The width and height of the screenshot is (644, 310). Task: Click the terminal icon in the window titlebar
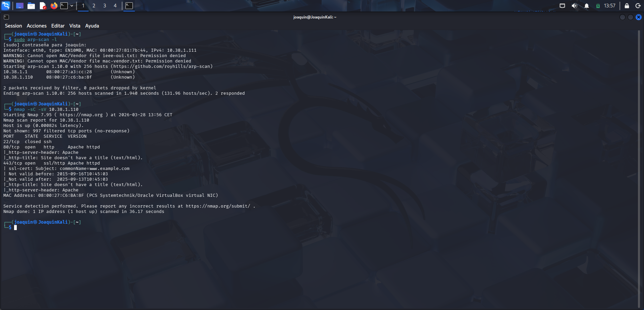pos(6,17)
